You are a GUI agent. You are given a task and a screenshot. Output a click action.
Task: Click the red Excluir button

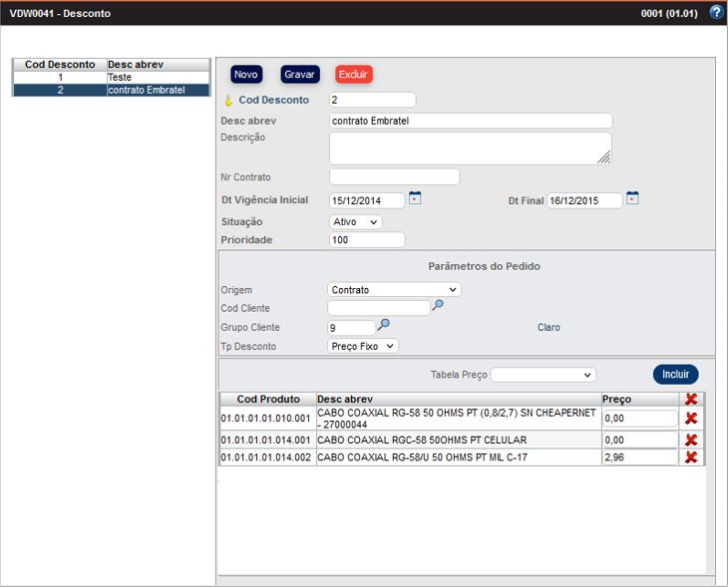point(353,75)
